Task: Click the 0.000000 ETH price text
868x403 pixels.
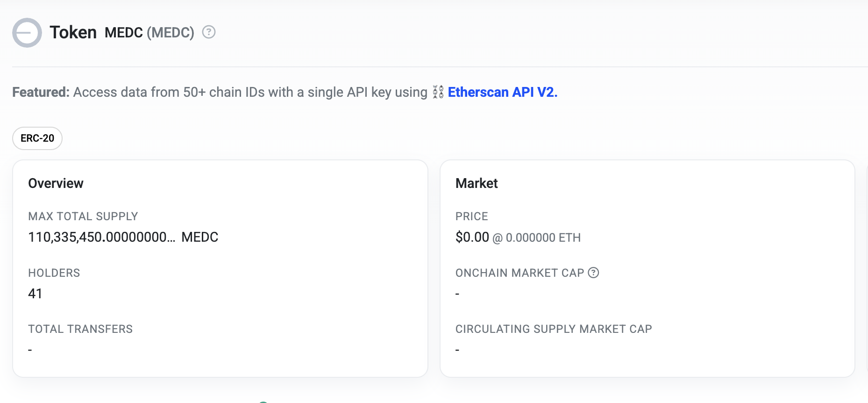Action: [543, 238]
